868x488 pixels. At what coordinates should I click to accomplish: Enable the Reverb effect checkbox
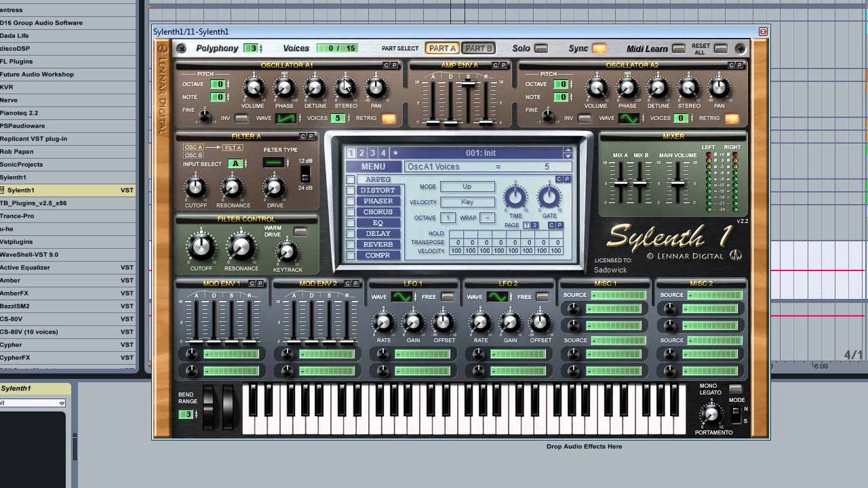point(351,245)
